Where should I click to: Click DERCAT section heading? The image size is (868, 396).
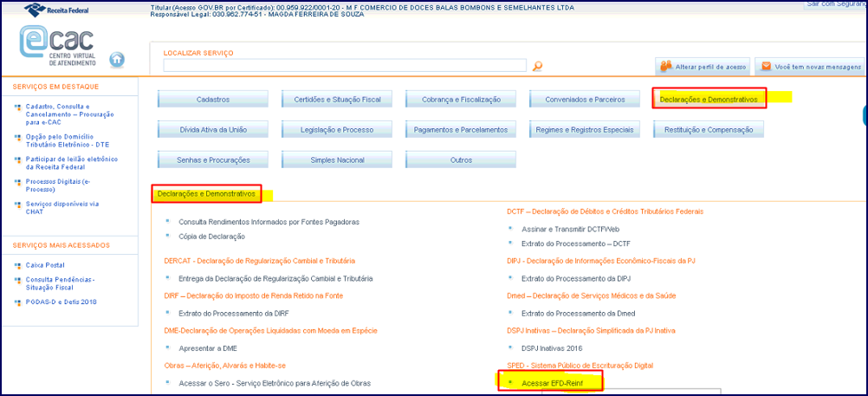260,260
